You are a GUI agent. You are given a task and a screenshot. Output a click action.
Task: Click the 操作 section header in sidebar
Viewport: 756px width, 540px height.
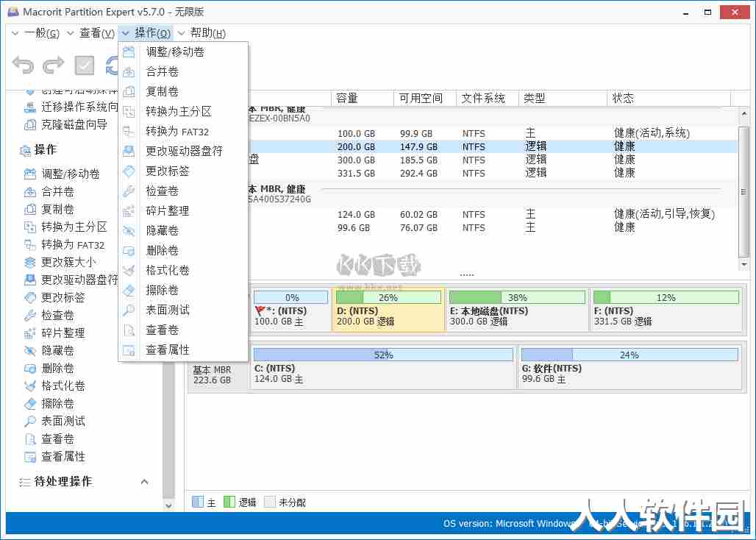46,150
